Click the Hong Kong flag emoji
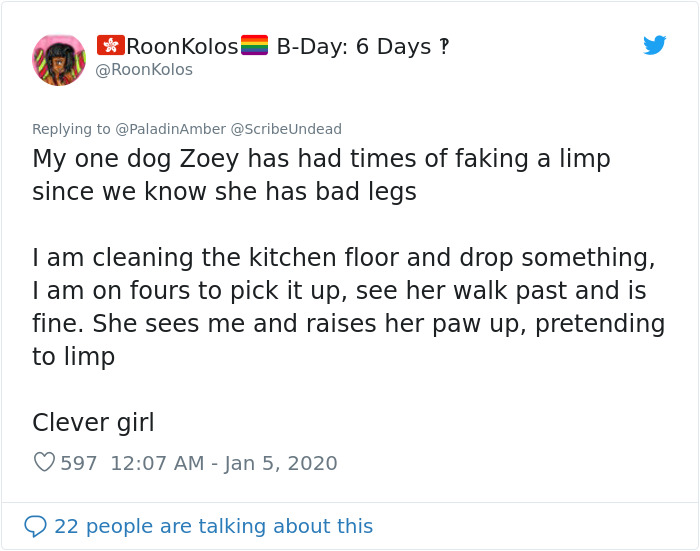The width and height of the screenshot is (700, 551). [110, 46]
